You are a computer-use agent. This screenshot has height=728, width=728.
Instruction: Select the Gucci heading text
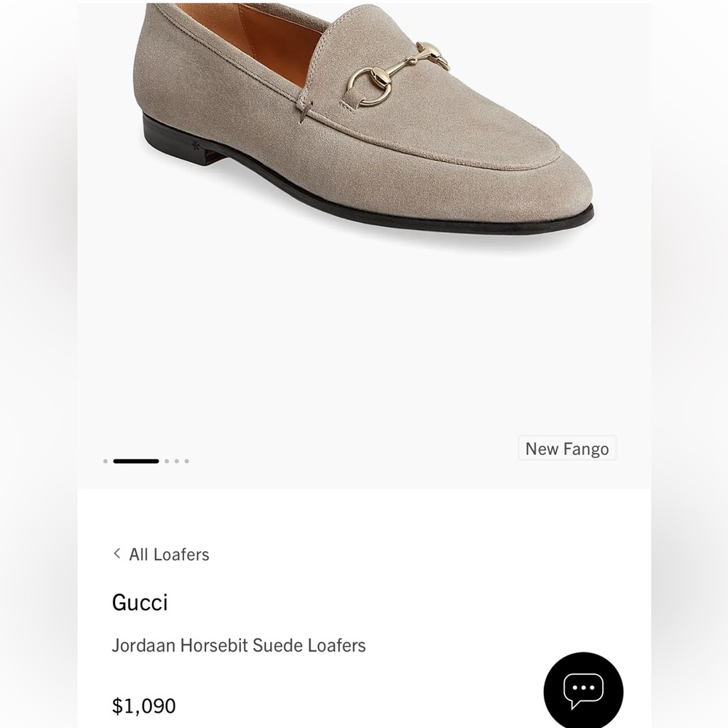[140, 602]
